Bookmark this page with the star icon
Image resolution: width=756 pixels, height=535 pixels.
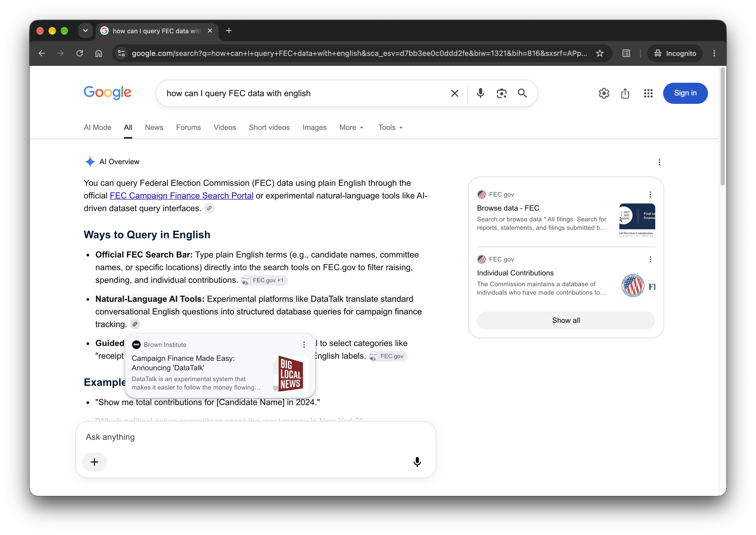600,53
